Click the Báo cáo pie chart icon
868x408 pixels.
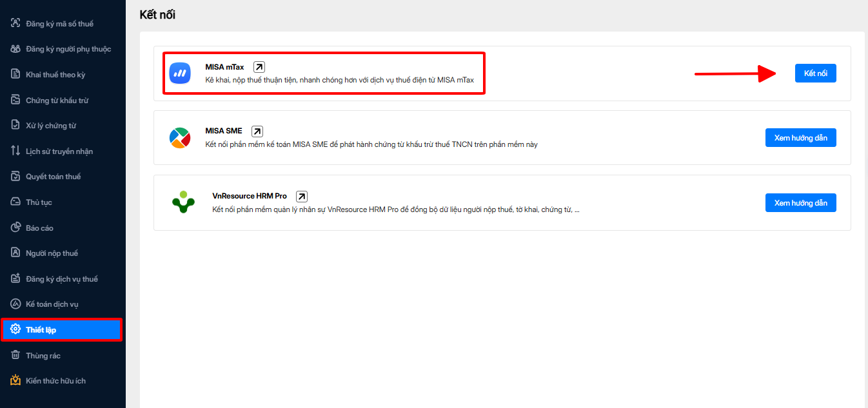tap(15, 228)
